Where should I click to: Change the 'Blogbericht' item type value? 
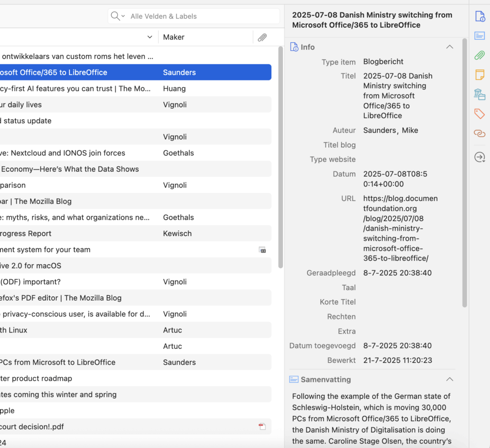383,62
